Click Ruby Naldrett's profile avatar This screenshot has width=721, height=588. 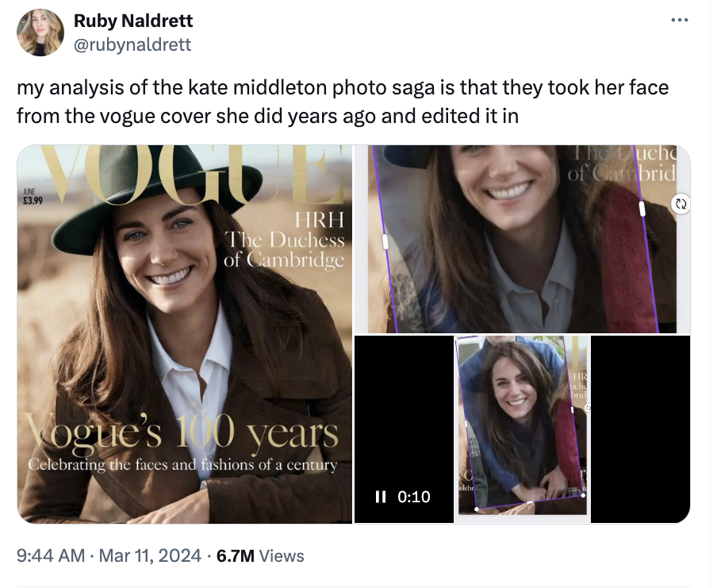click(x=40, y=33)
